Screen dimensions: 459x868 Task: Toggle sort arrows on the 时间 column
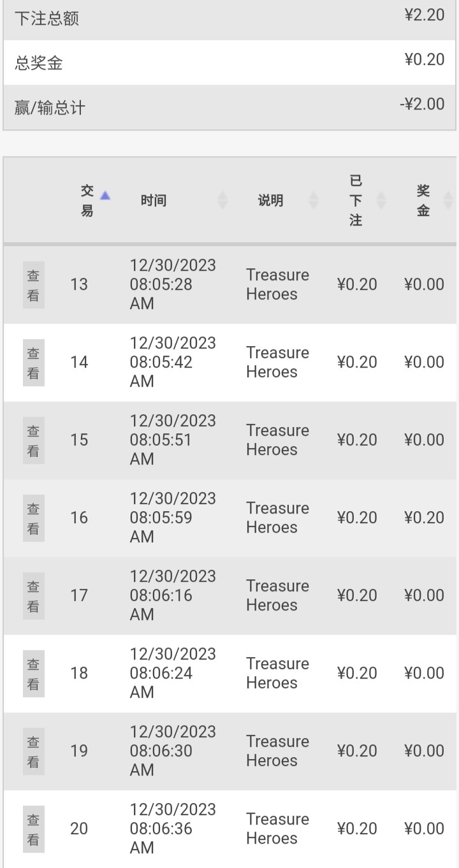pos(222,201)
